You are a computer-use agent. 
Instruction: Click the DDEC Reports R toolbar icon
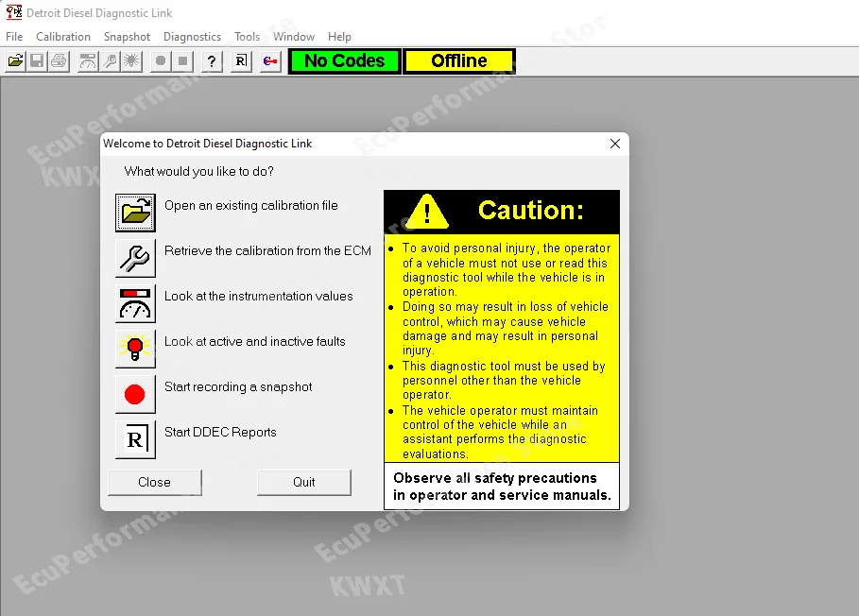click(241, 60)
